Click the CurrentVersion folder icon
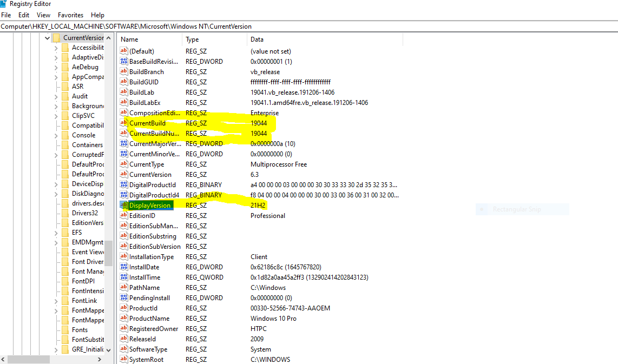618x364 pixels. (x=56, y=37)
